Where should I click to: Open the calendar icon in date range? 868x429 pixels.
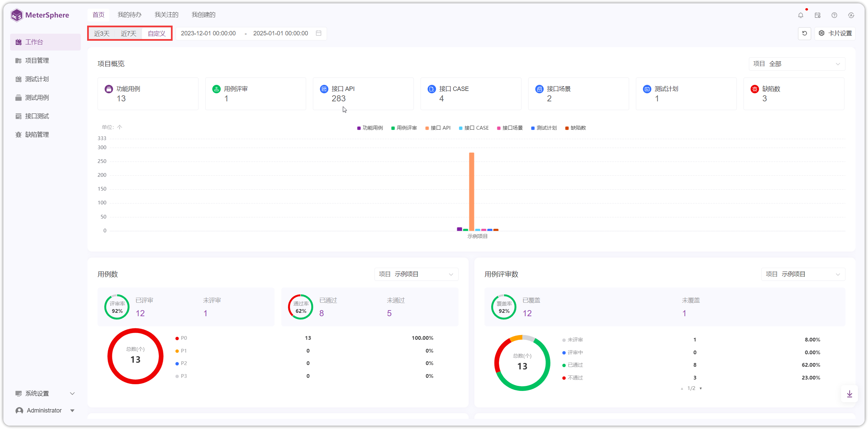[318, 33]
